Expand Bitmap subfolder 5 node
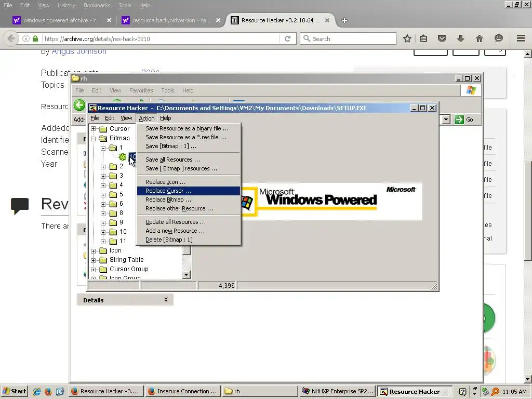 coord(103,195)
